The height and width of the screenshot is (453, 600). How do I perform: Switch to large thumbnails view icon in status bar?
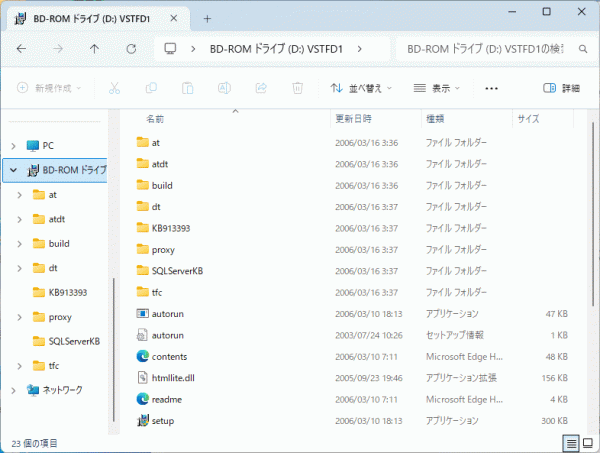tap(587, 443)
